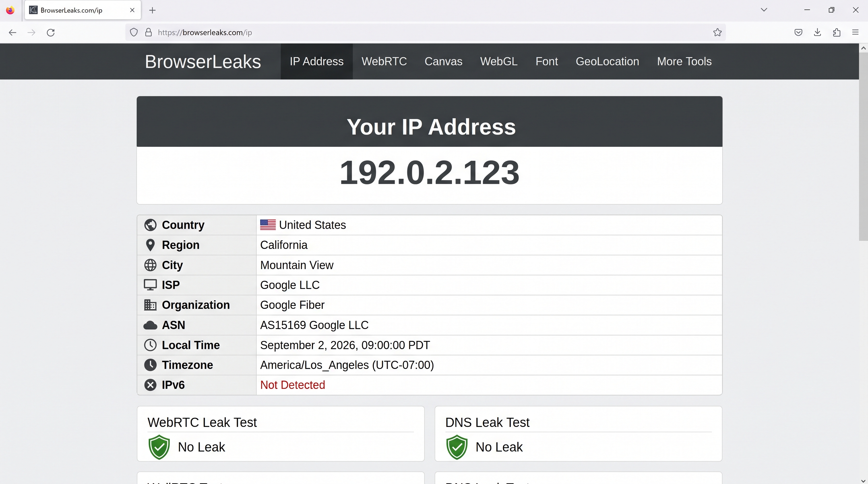The height and width of the screenshot is (484, 868).
Task: Click the America/Los_Angeles timezone value
Action: point(347,365)
